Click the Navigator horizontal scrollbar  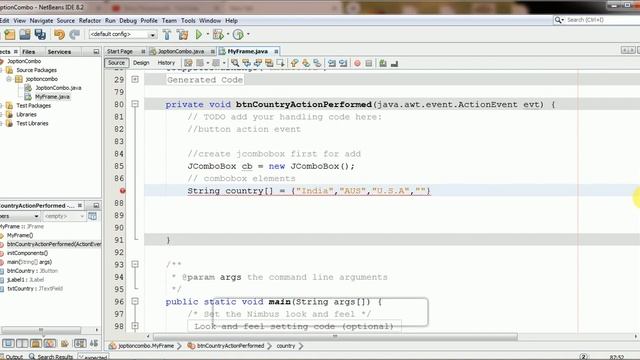[41, 330]
